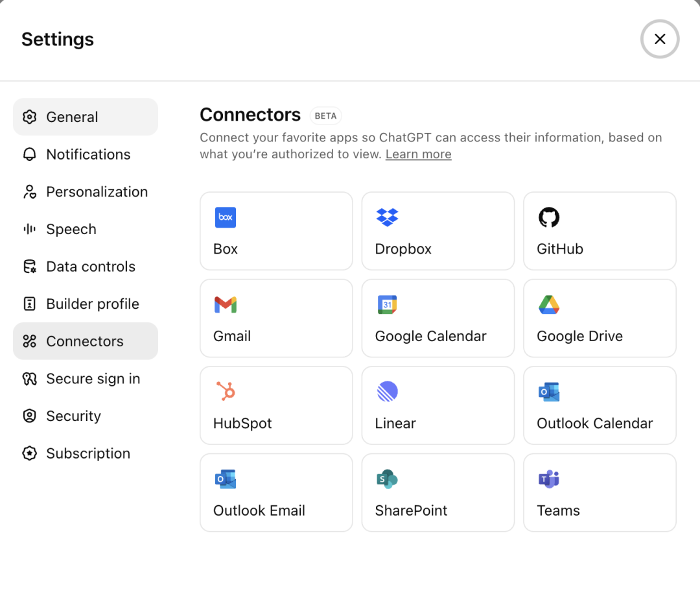This screenshot has width=700, height=598.
Task: Click the SharePoint icon
Action: click(x=387, y=479)
